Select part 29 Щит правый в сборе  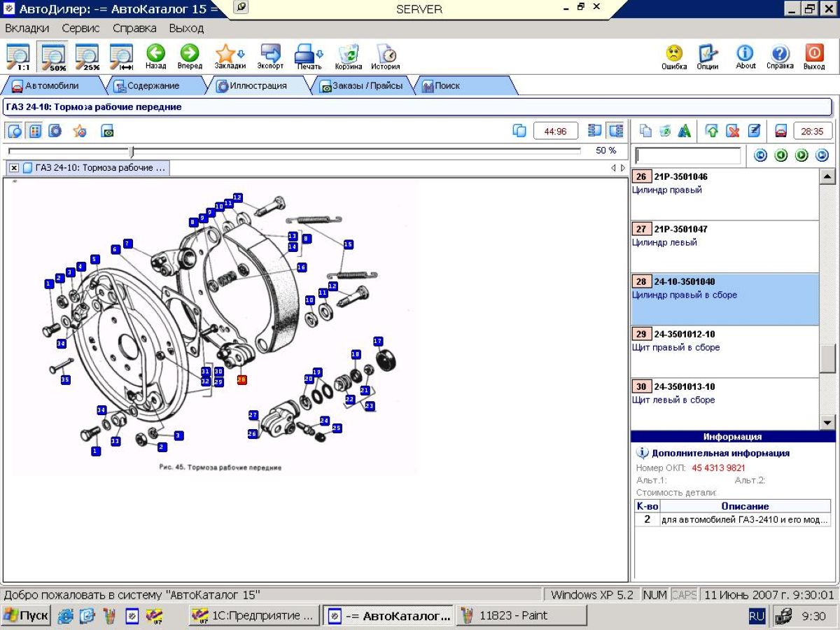[x=724, y=352]
